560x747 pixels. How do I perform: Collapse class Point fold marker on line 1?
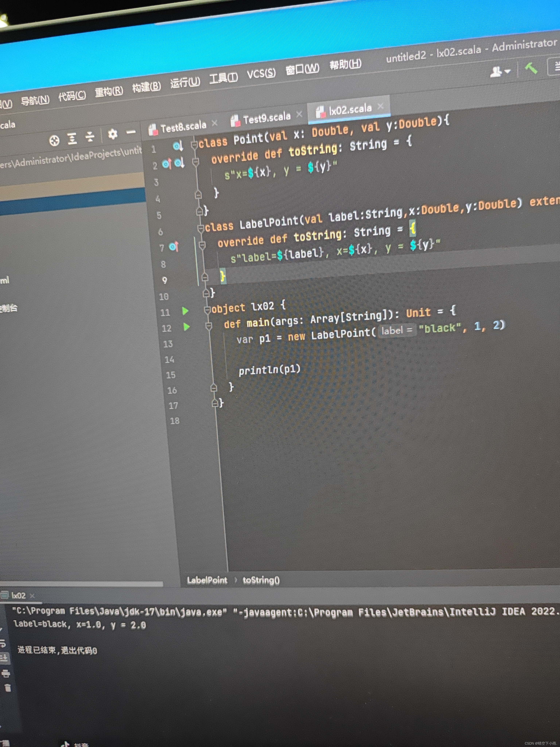(195, 145)
